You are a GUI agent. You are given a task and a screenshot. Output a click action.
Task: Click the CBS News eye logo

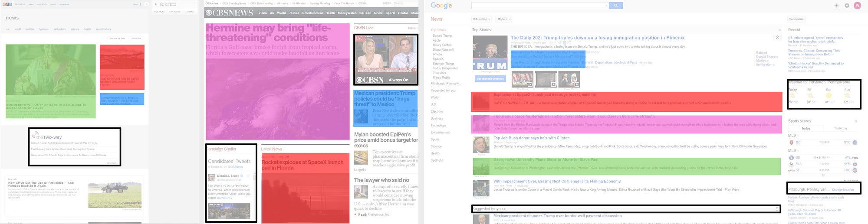pyautogui.click(x=209, y=13)
